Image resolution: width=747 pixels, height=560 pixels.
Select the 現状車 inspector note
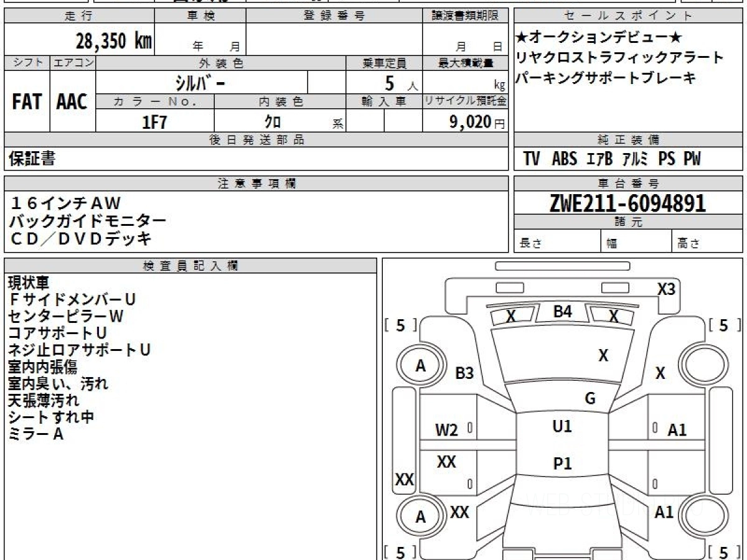(x=29, y=283)
